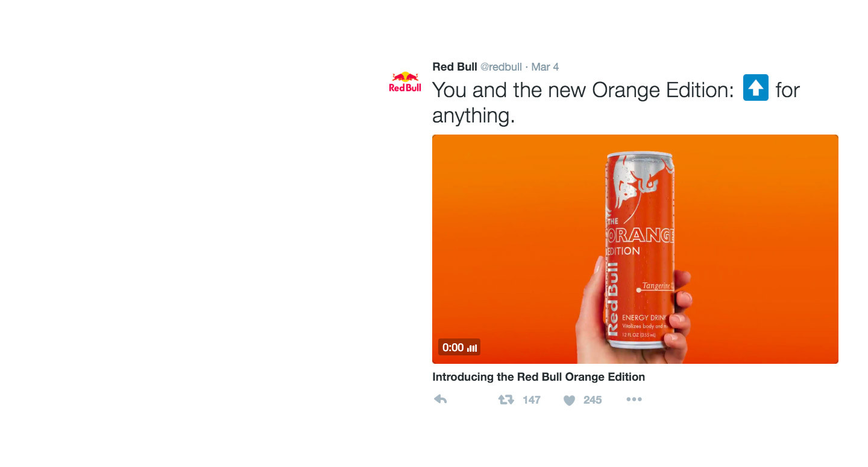
Task: Click the retweet count 147
Action: [532, 400]
